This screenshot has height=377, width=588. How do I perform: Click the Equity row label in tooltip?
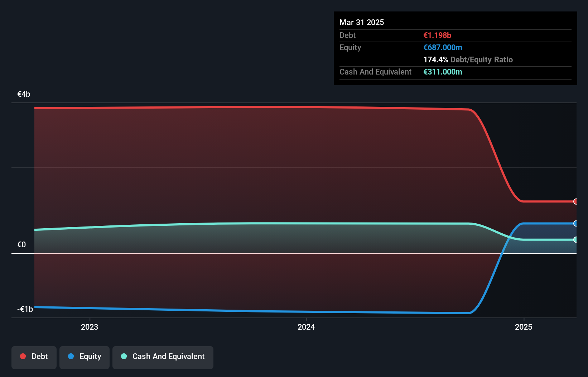(x=350, y=47)
